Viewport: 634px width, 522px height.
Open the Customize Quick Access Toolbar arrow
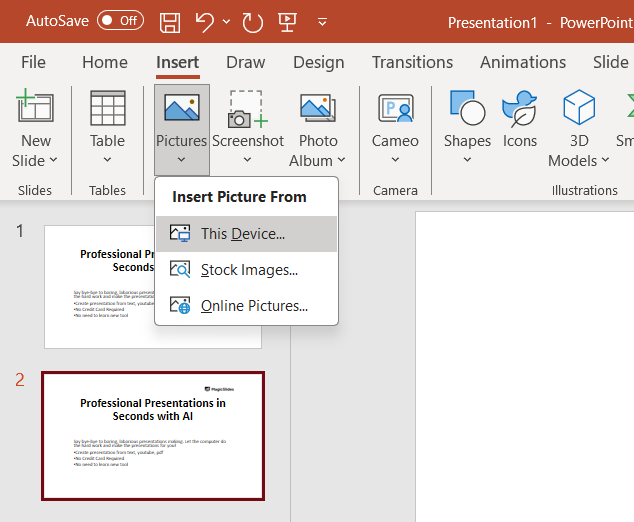(x=322, y=21)
